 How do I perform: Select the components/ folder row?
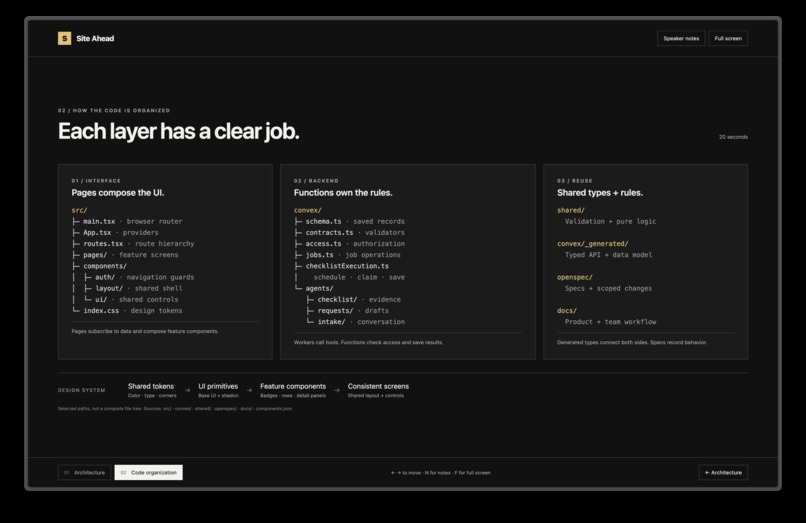point(99,266)
